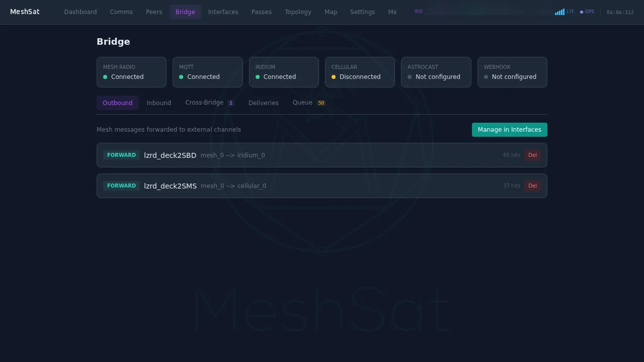The height and width of the screenshot is (362, 644).
Task: Delete the lzrd_deck2SMS forward rule
Action: [x=532, y=186]
